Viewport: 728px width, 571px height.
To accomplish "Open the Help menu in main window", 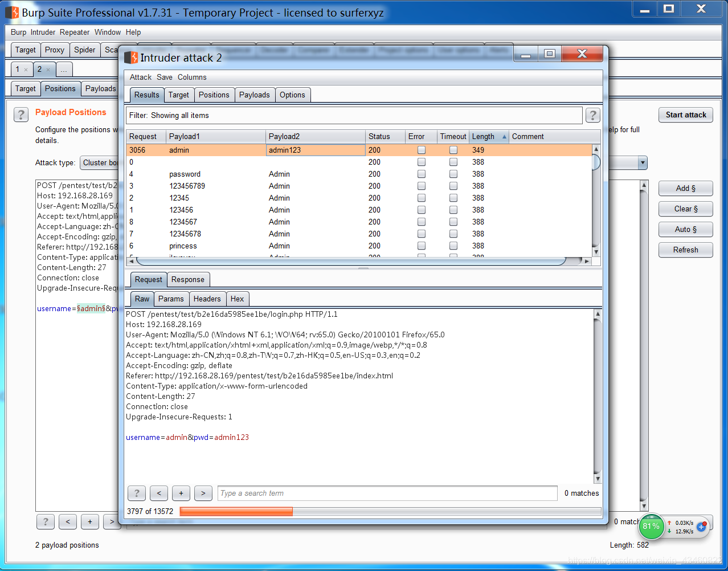I will point(133,32).
